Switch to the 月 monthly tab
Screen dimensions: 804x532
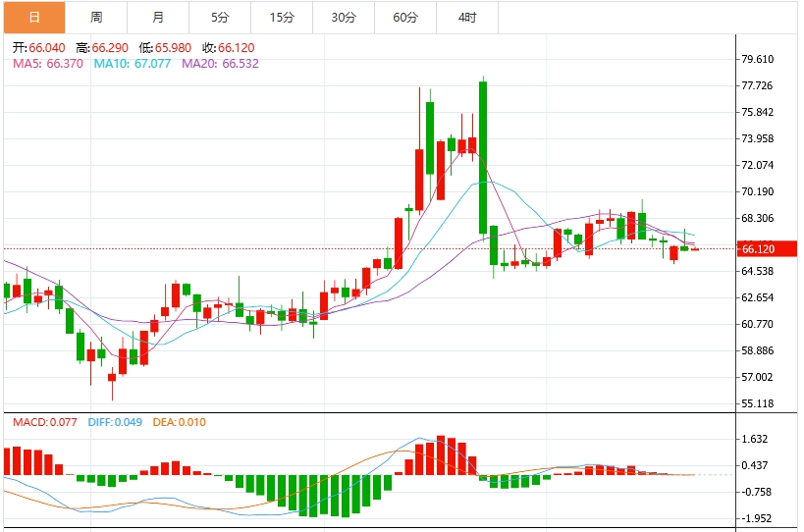pos(158,18)
